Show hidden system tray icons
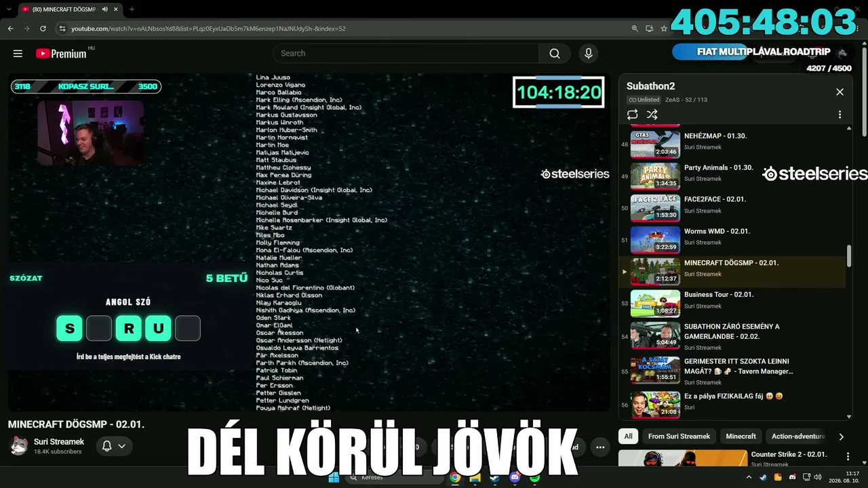Image resolution: width=868 pixels, height=488 pixels. pos(749,478)
